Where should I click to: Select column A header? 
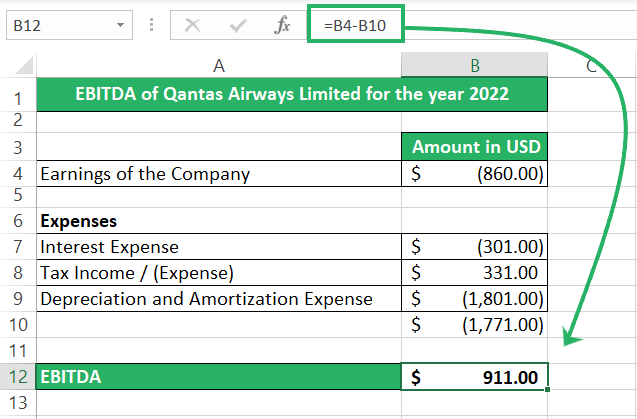(x=218, y=66)
